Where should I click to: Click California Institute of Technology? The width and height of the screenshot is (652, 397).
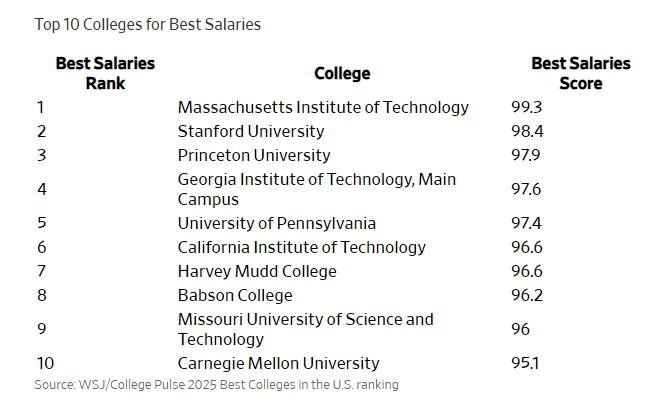[x=301, y=247]
